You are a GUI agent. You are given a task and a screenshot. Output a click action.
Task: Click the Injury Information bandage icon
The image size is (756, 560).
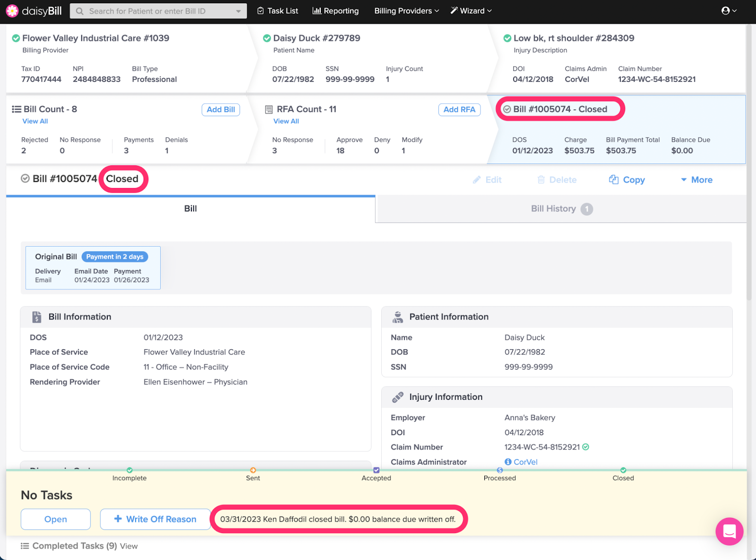click(398, 397)
